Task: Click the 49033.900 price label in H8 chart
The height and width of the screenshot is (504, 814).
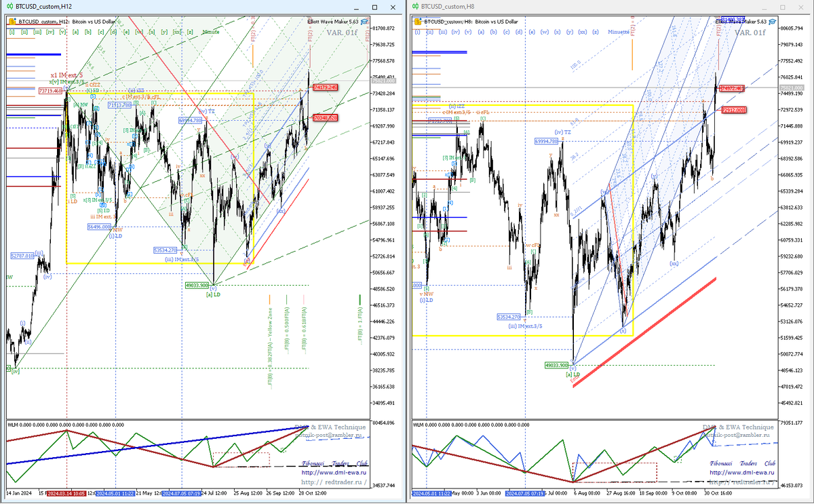Action: (556, 365)
